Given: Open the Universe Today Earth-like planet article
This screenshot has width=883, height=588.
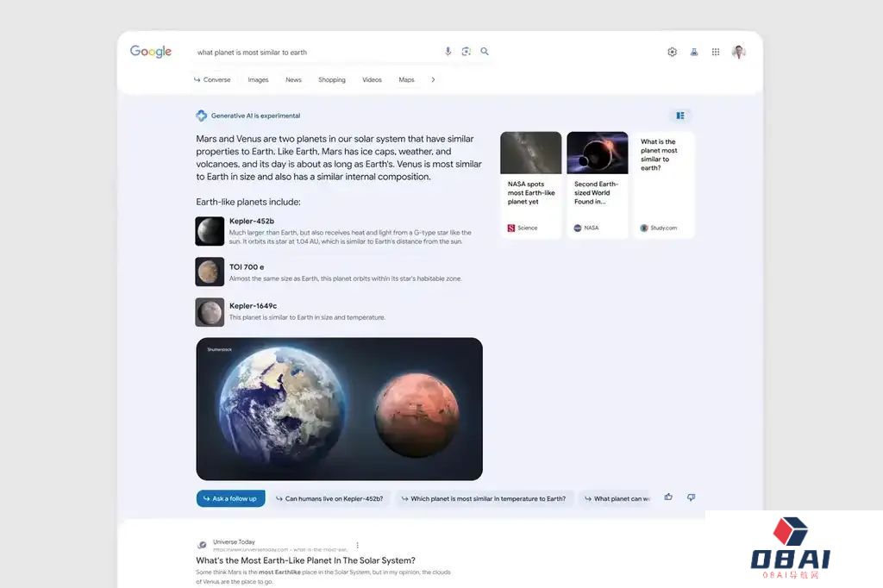Looking at the screenshot, I should pyautogui.click(x=305, y=560).
